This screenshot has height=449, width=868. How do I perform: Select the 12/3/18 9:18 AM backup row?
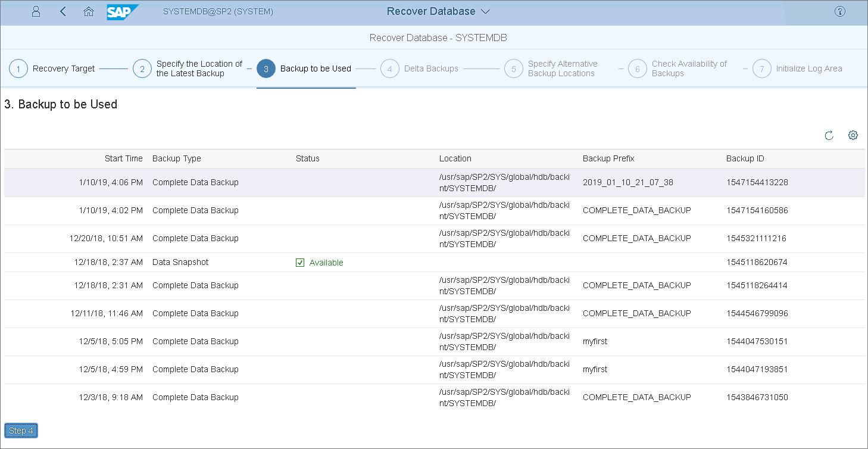click(x=195, y=398)
